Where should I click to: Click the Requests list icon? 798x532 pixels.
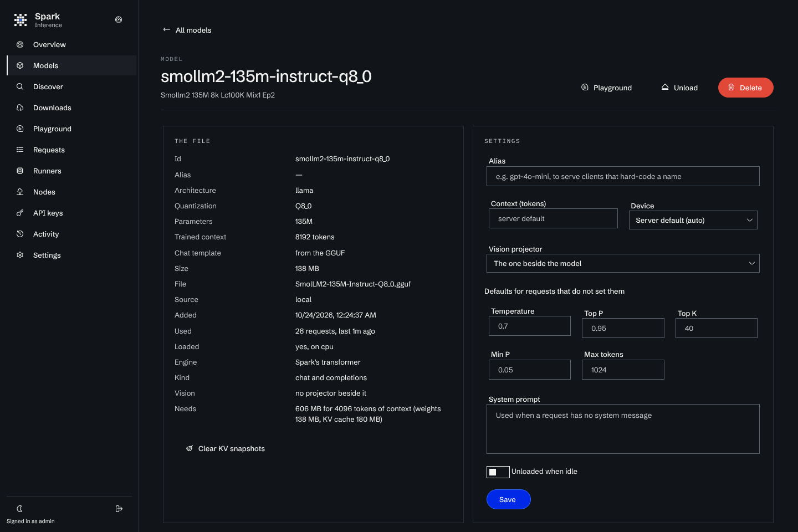[x=20, y=150]
